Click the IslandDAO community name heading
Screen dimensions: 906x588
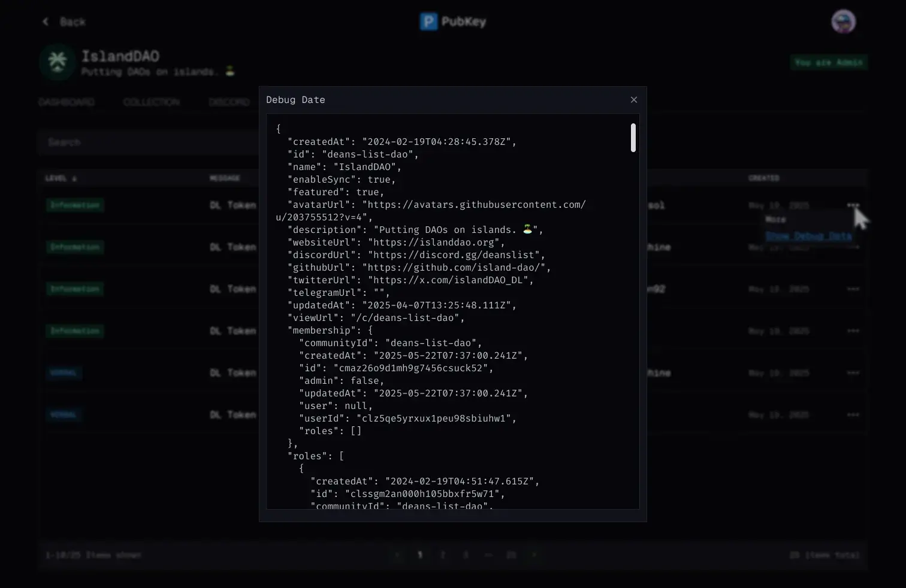(120, 56)
